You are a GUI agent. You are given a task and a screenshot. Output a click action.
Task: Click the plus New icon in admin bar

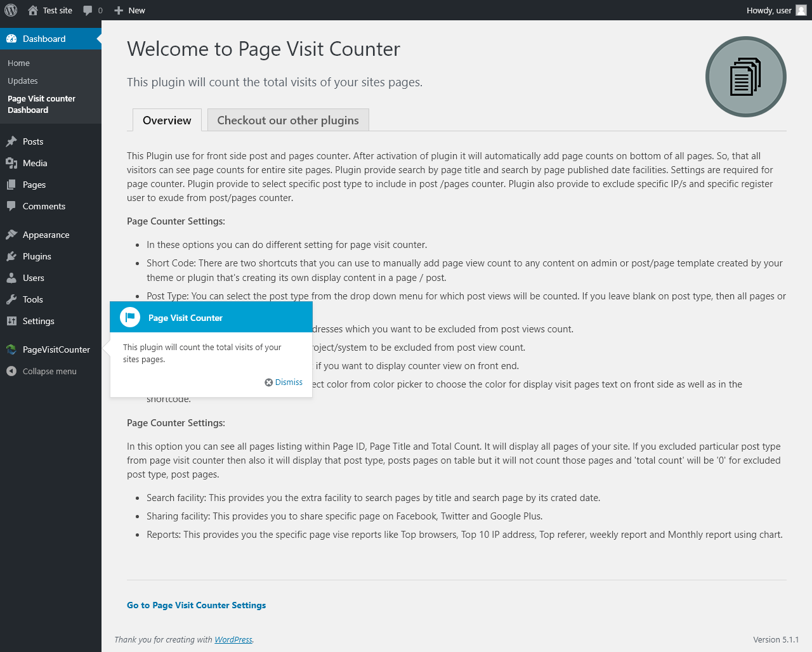(x=119, y=10)
